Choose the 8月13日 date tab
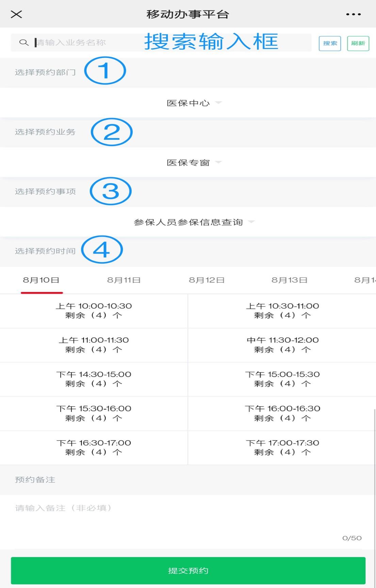This screenshot has width=376, height=588. (x=289, y=280)
